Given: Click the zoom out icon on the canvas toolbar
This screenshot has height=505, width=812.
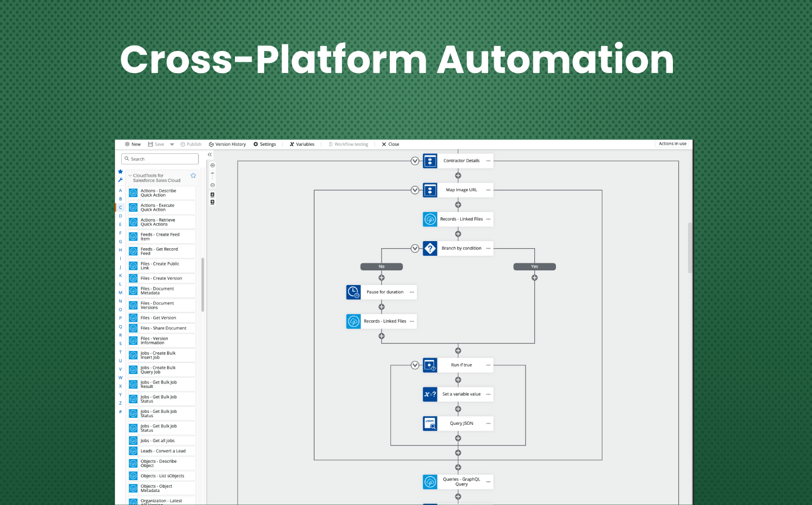Looking at the screenshot, I should [212, 185].
